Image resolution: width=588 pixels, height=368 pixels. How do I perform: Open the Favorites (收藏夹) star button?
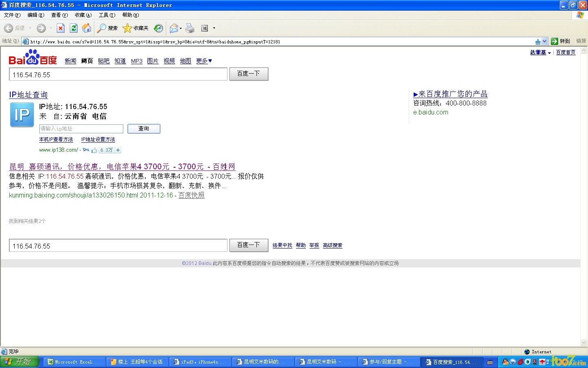tap(136, 28)
